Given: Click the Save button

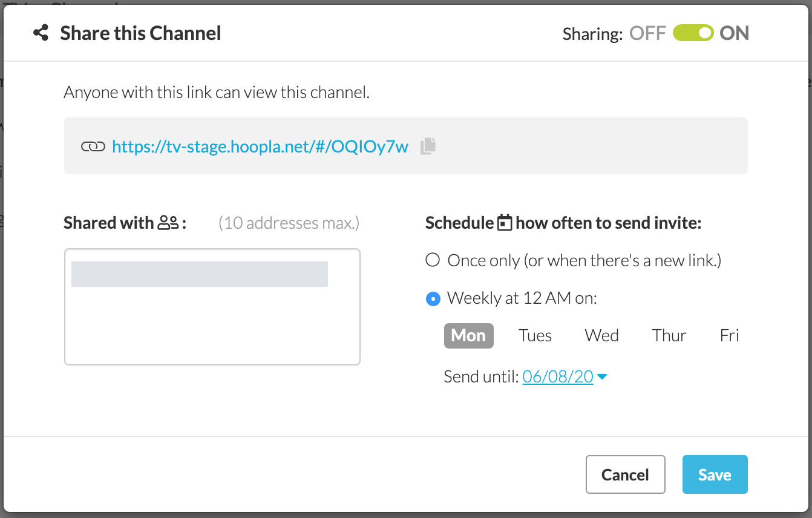Looking at the screenshot, I should coord(715,474).
